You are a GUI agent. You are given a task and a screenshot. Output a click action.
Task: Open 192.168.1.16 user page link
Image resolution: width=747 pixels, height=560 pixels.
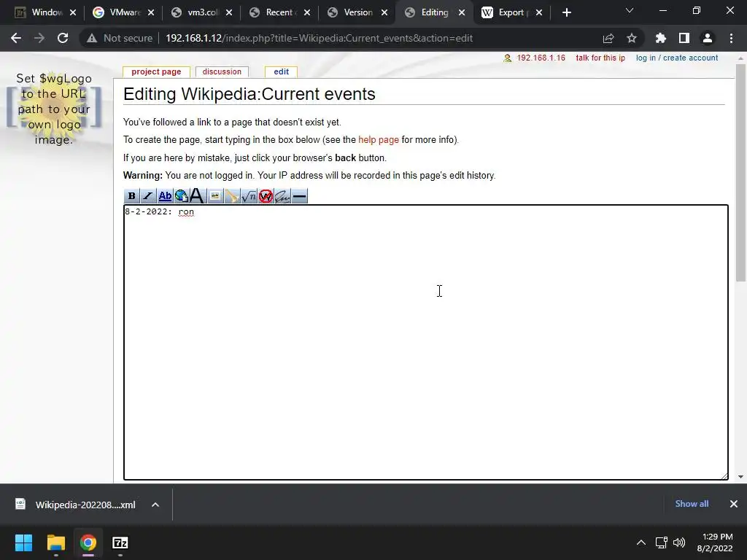click(x=541, y=58)
